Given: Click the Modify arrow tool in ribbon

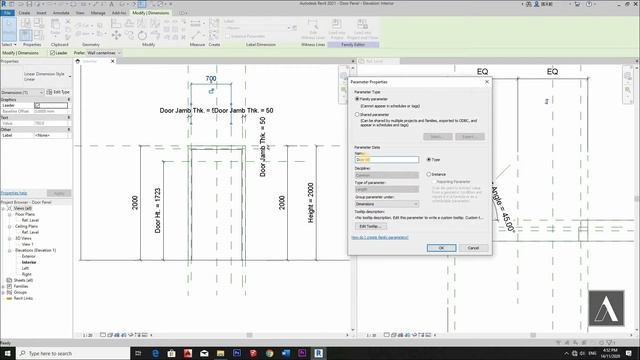Looking at the screenshot, I should [9, 29].
